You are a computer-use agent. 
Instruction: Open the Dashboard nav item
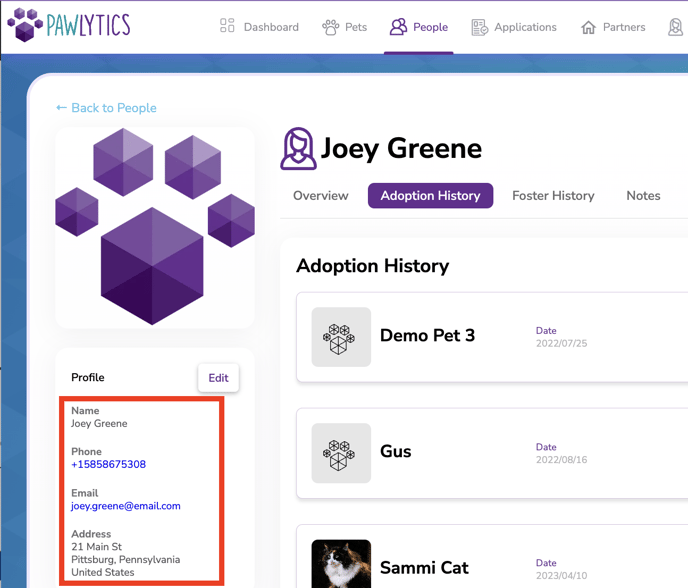click(x=259, y=27)
